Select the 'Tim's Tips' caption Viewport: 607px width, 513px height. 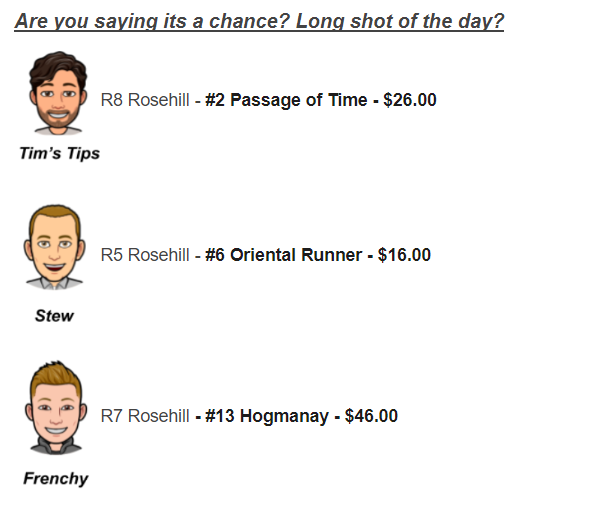coord(60,153)
